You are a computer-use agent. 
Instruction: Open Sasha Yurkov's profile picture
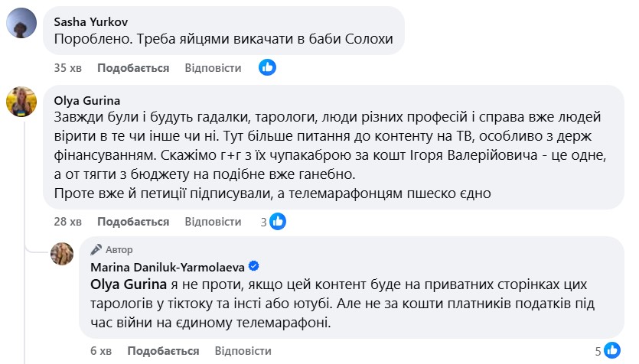21,24
